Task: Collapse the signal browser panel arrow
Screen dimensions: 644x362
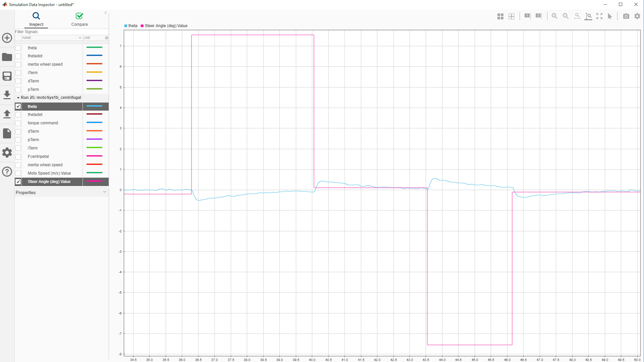Action: point(106,13)
